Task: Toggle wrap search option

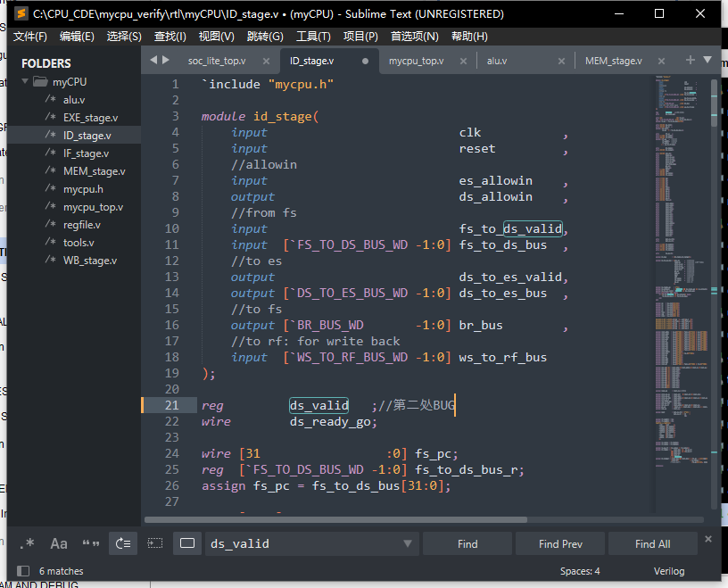Action: click(123, 543)
